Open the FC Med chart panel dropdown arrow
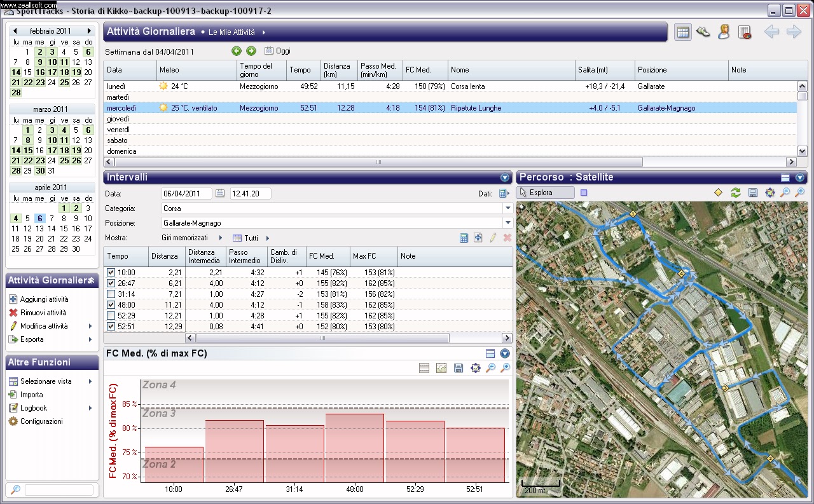The width and height of the screenshot is (814, 504). [x=505, y=353]
